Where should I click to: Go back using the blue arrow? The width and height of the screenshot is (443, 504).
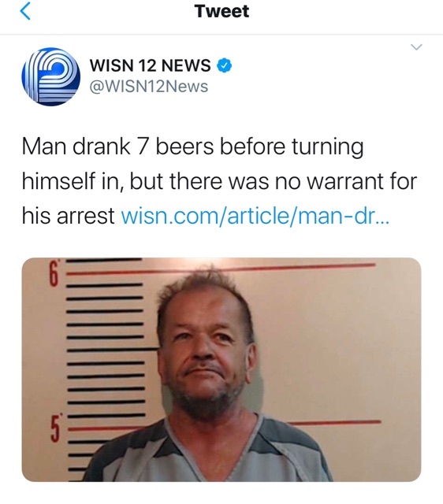coord(25,11)
